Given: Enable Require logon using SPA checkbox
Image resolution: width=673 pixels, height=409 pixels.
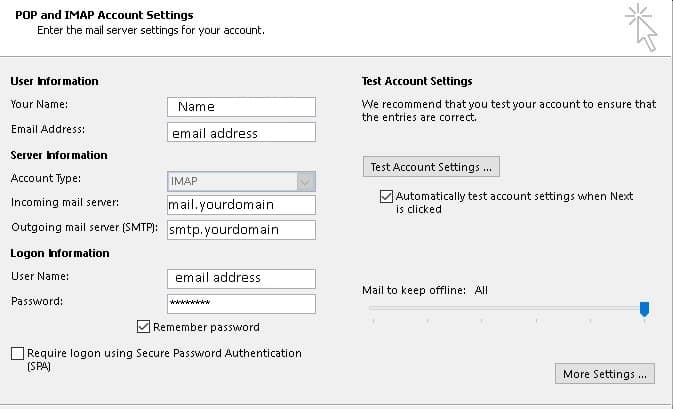Looking at the screenshot, I should tap(18, 353).
